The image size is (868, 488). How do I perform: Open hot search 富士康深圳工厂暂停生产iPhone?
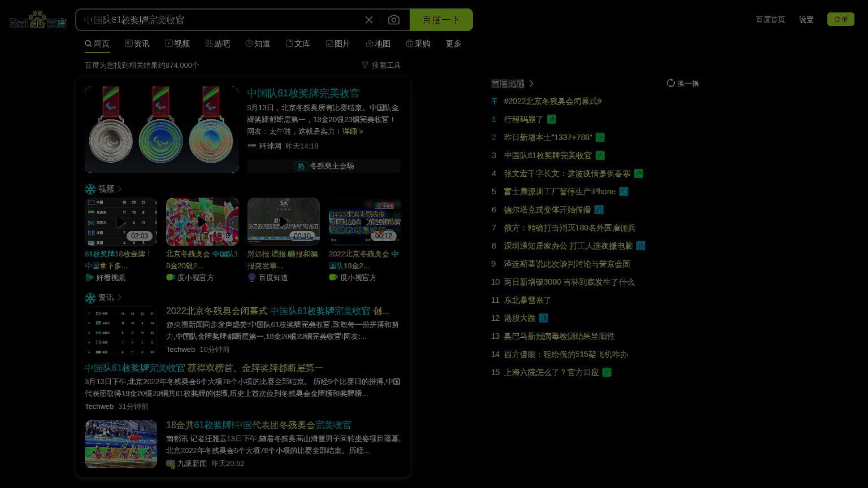coord(559,191)
